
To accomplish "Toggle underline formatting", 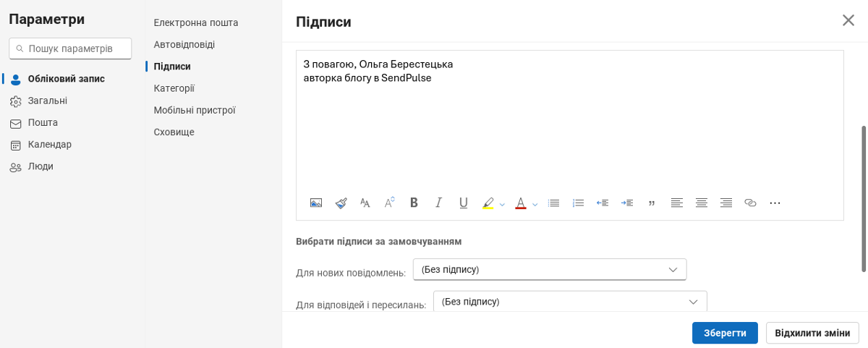I will coord(464,203).
